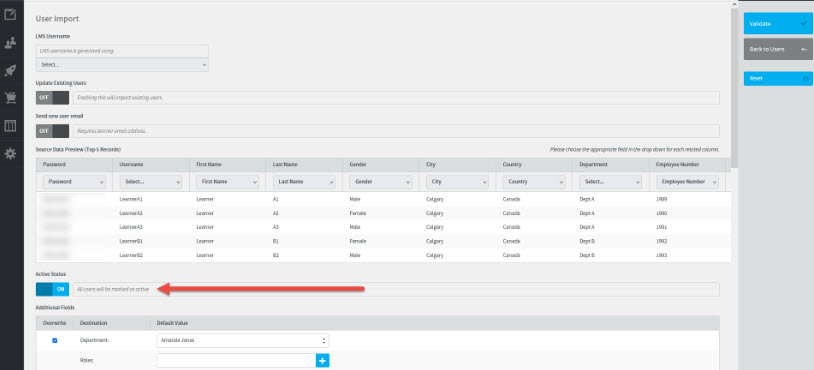The image size is (814, 370).
Task: Turn off the Active Status switch
Action: [52, 289]
